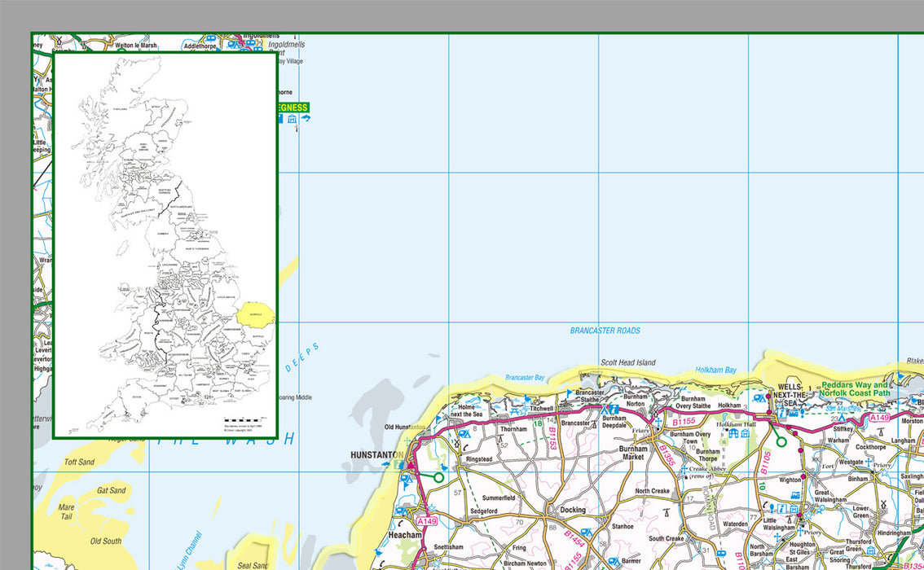
Task: Select the windmill symbol near Brancaster
Action: (594, 424)
